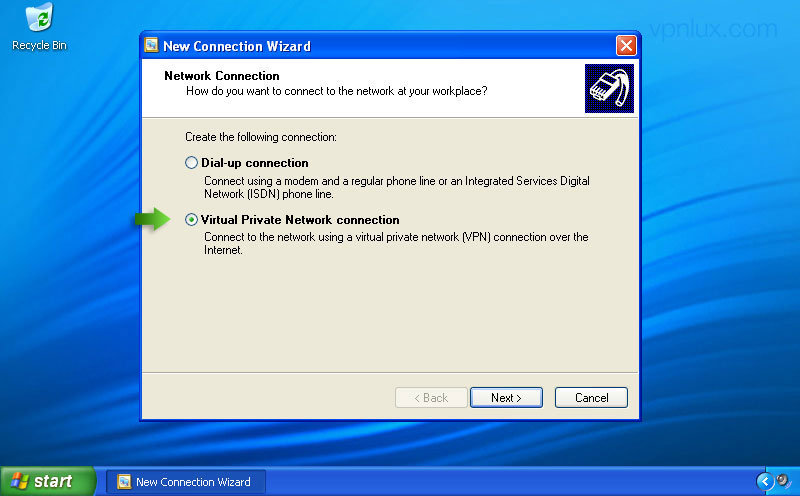Select the Dial-up connection radio button
This screenshot has height=496, width=800.
pyautogui.click(x=191, y=163)
